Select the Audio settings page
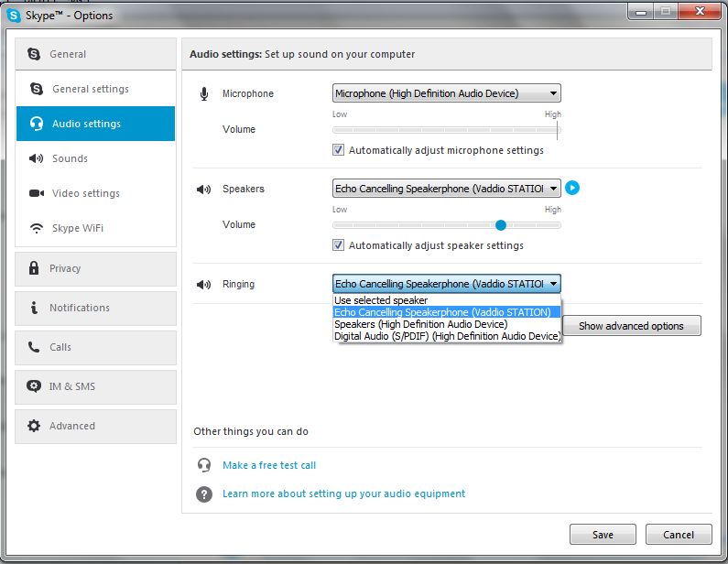Viewport: 728px width, 564px height. tap(95, 124)
